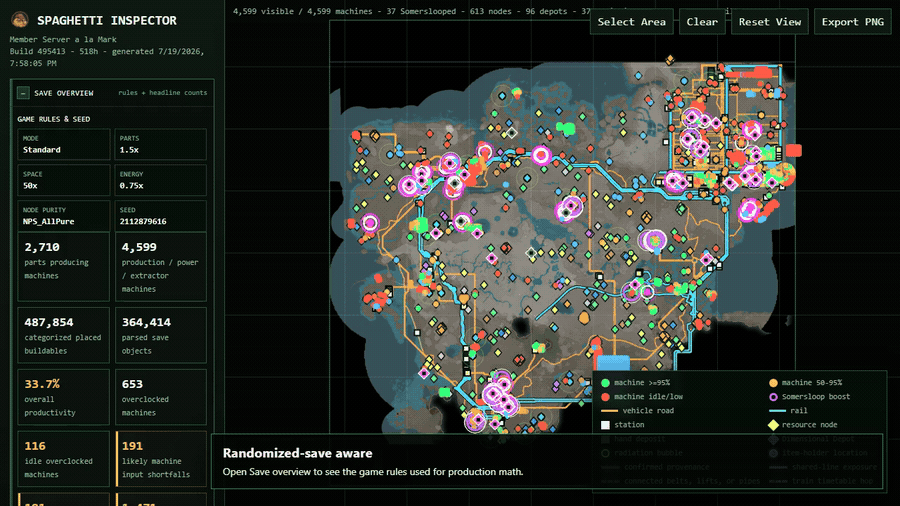Select the Energy '0.75x' card

coord(161,180)
